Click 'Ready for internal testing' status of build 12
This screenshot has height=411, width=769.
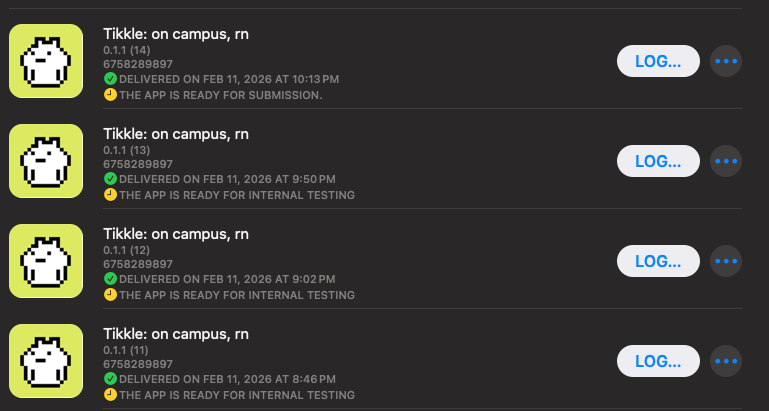(237, 295)
